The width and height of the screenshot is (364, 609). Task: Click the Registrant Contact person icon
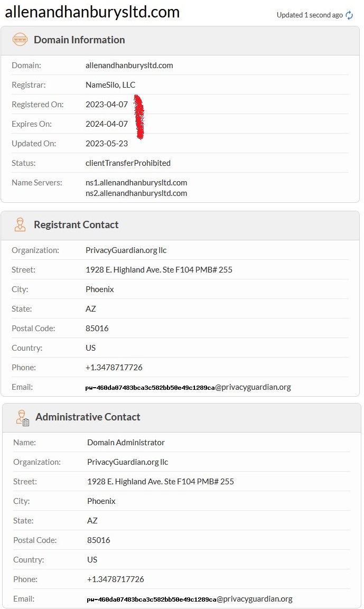tap(20, 224)
